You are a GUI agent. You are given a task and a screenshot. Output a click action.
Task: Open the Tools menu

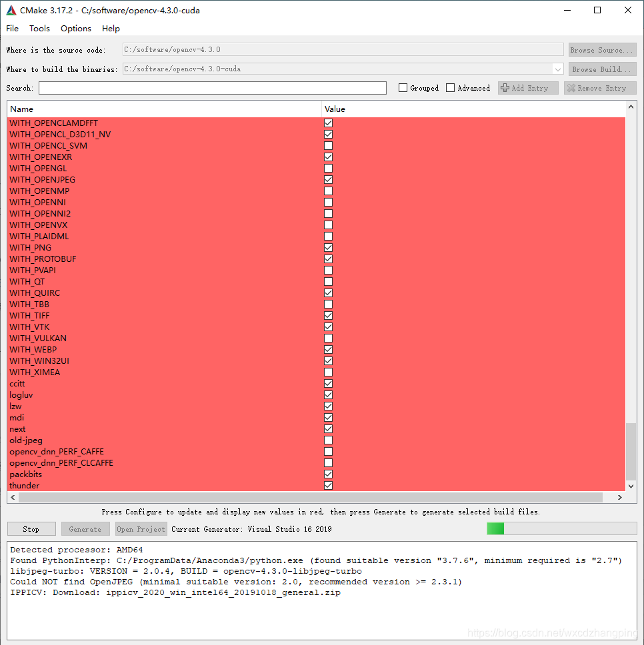click(39, 29)
